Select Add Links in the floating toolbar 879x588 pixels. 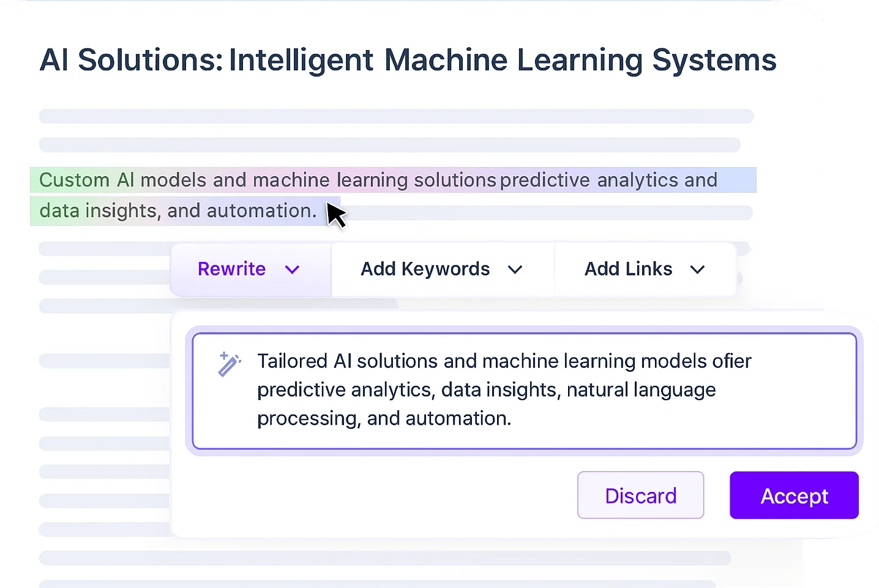click(x=628, y=269)
